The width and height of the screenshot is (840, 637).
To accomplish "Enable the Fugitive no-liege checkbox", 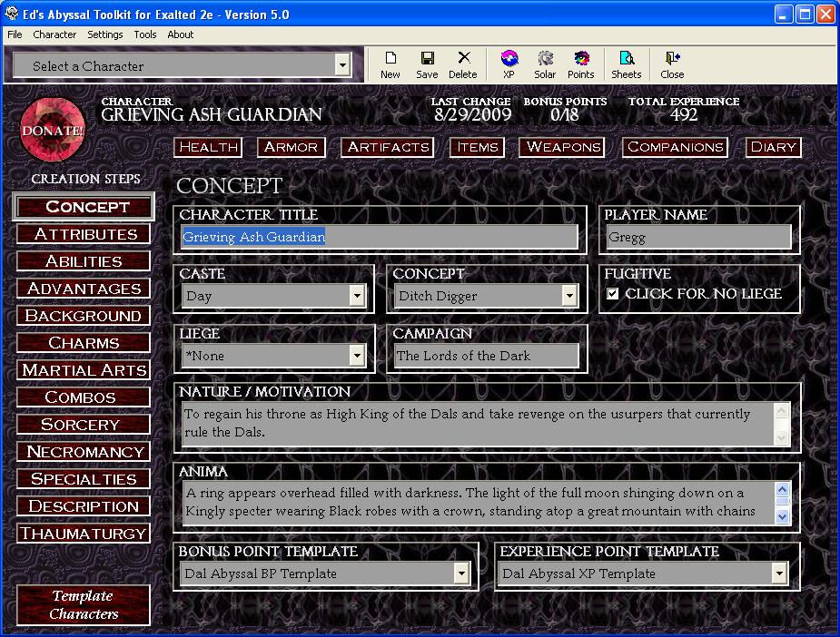I will point(612,293).
